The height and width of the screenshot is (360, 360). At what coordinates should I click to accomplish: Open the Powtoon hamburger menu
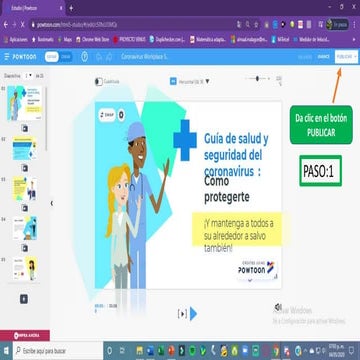pyautogui.click(x=7, y=57)
